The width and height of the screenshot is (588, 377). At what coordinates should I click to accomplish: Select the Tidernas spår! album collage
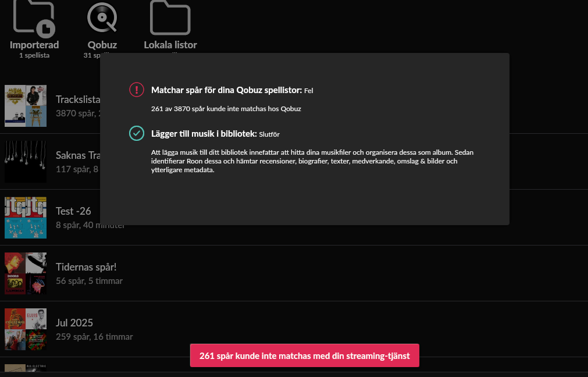[x=26, y=273]
